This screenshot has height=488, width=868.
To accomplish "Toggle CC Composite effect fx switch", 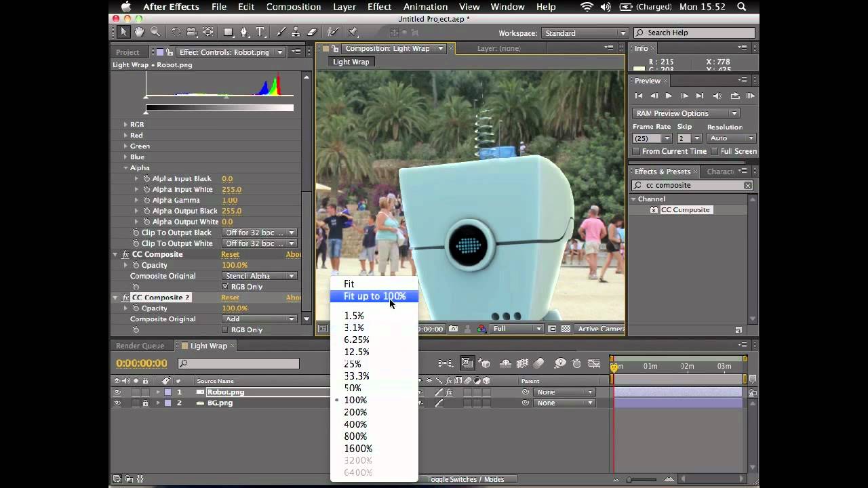I will (x=125, y=255).
